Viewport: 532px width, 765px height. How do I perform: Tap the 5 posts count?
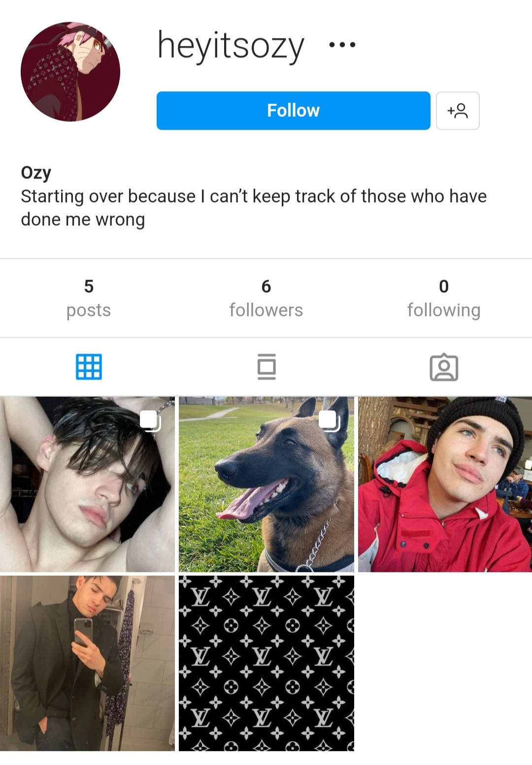coord(89,298)
